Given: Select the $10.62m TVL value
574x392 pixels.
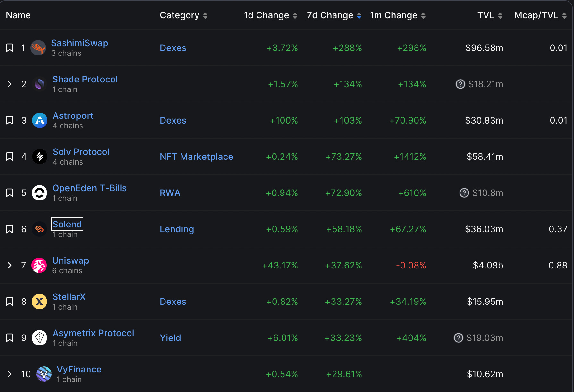Looking at the screenshot, I should click(485, 374).
